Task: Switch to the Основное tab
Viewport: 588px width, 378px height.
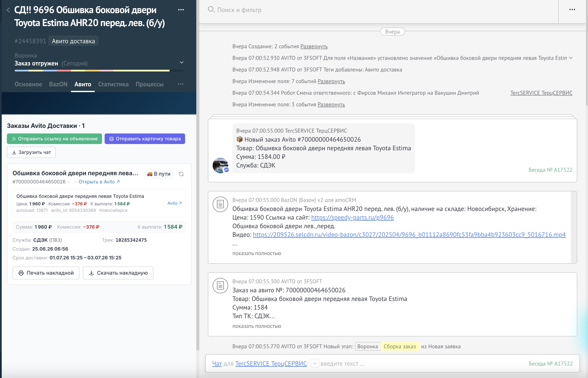Action: click(28, 84)
